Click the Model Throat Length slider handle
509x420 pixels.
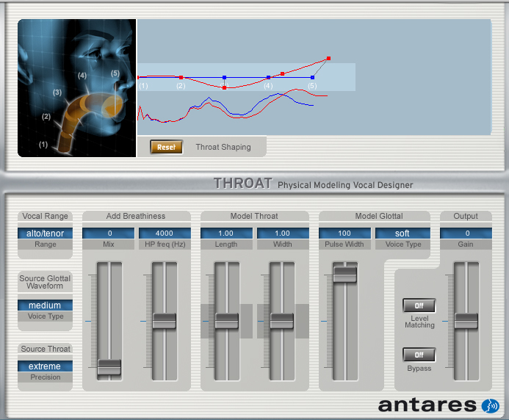[226, 320]
